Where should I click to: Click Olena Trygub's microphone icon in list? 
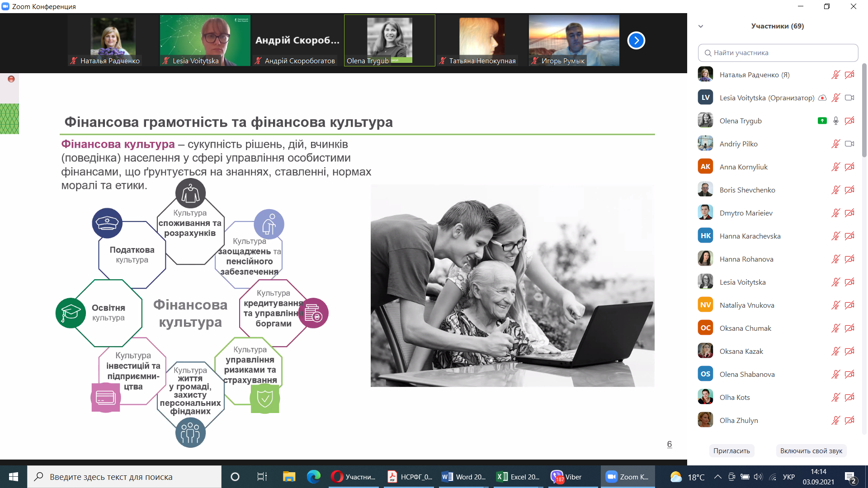click(835, 121)
